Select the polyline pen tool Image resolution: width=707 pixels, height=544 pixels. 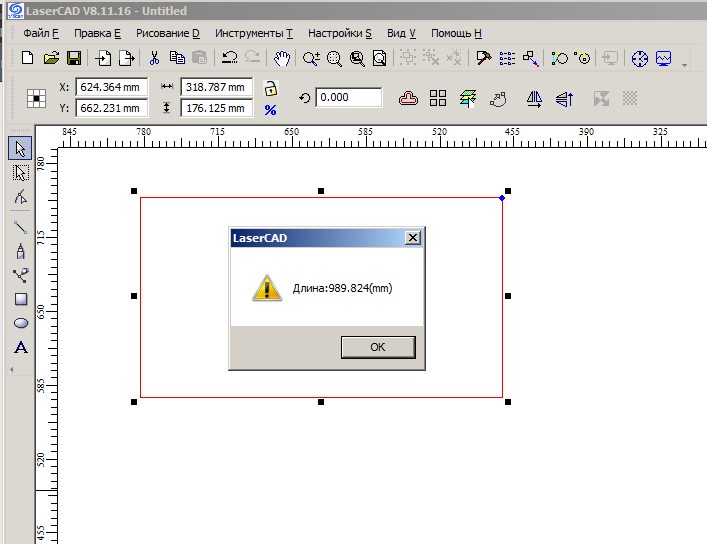[21, 251]
